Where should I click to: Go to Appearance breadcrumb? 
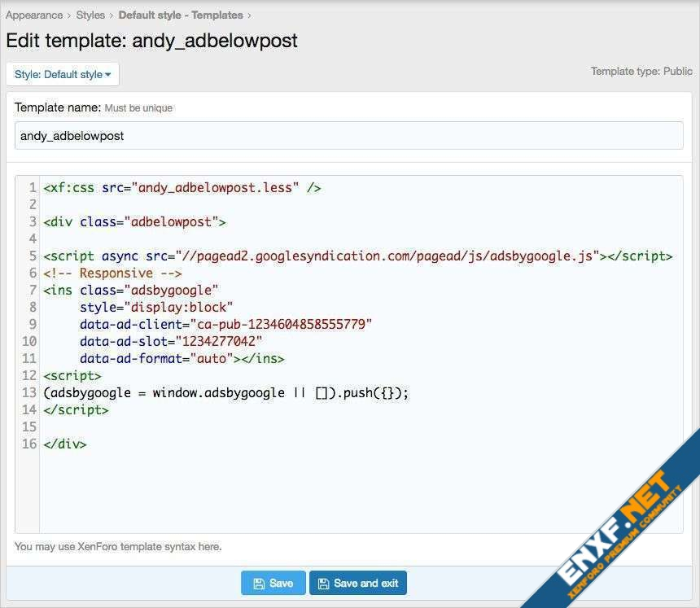pyautogui.click(x=34, y=15)
